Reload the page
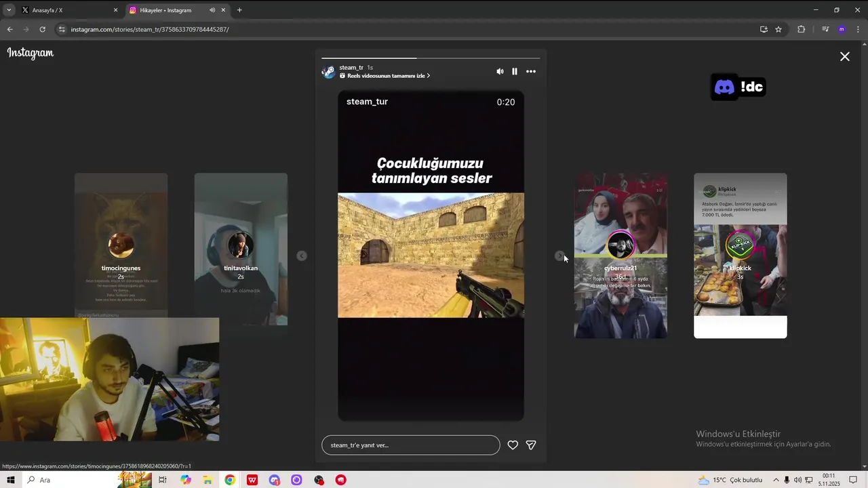This screenshot has width=868, height=488. (x=42, y=29)
